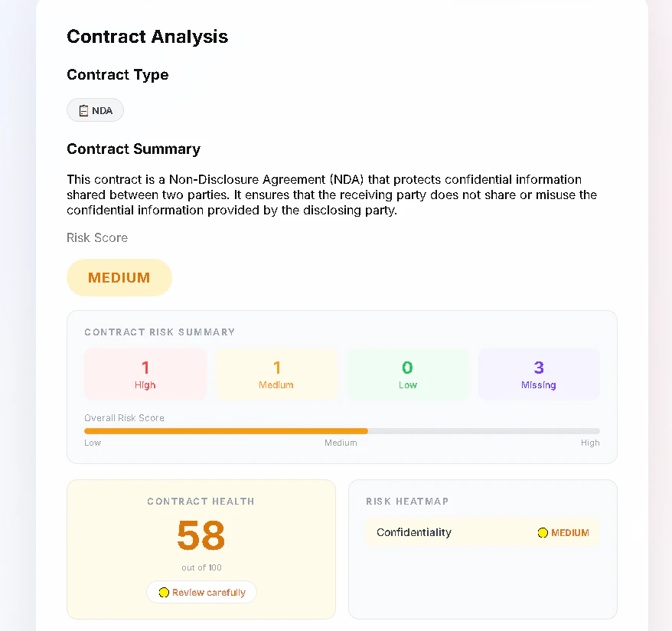672x631 pixels.
Task: Click the MEDIUM risk score badge
Action: coord(119,277)
